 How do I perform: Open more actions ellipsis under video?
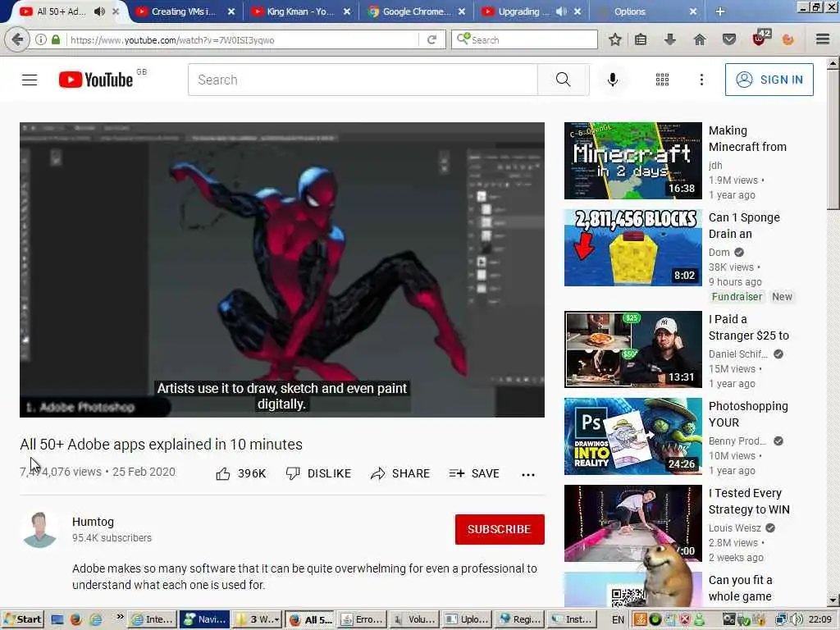[x=528, y=474]
